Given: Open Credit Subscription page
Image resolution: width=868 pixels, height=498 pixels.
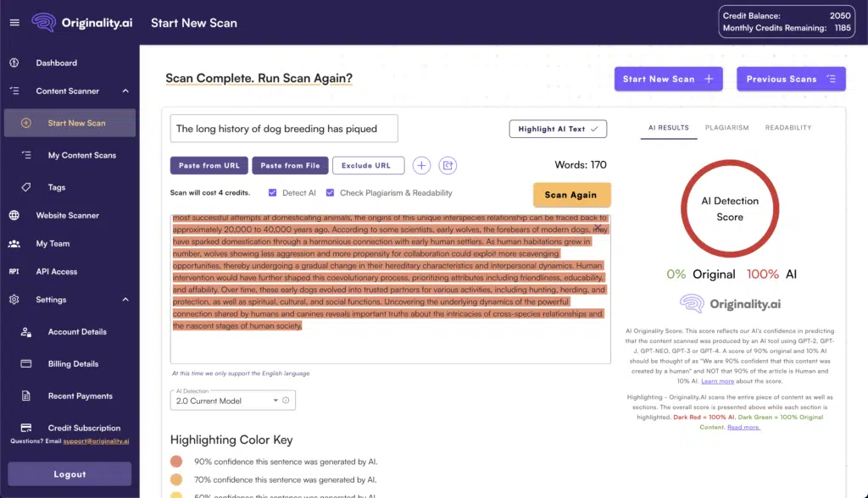Looking at the screenshot, I should coord(84,429).
